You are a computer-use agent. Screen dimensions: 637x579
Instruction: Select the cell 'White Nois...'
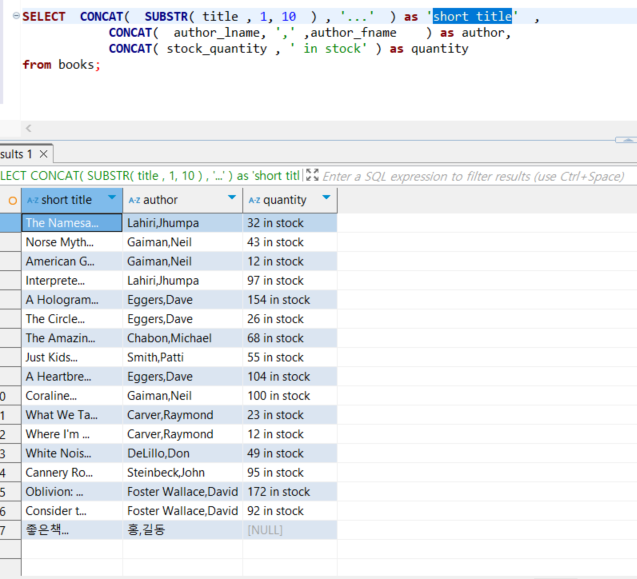(72, 453)
